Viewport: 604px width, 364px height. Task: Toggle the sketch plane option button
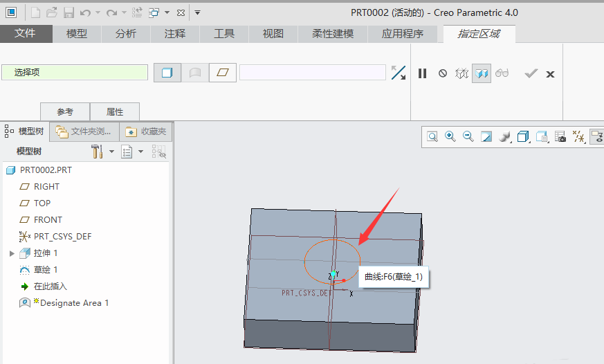pyautogui.click(x=222, y=73)
